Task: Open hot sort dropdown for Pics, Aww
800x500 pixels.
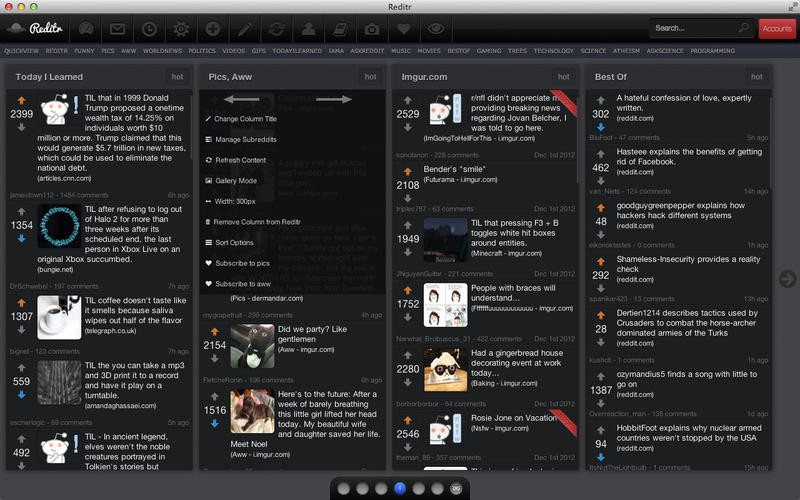Action: [x=370, y=77]
